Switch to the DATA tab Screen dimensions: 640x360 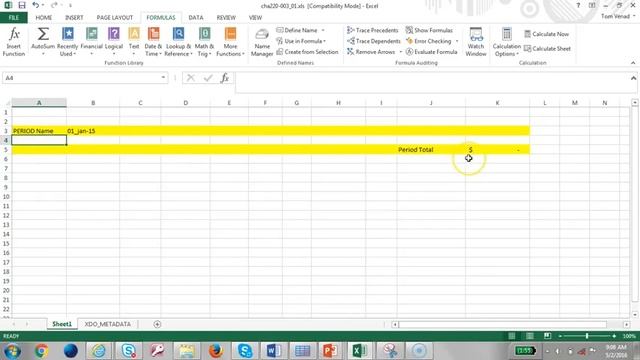tap(196, 18)
